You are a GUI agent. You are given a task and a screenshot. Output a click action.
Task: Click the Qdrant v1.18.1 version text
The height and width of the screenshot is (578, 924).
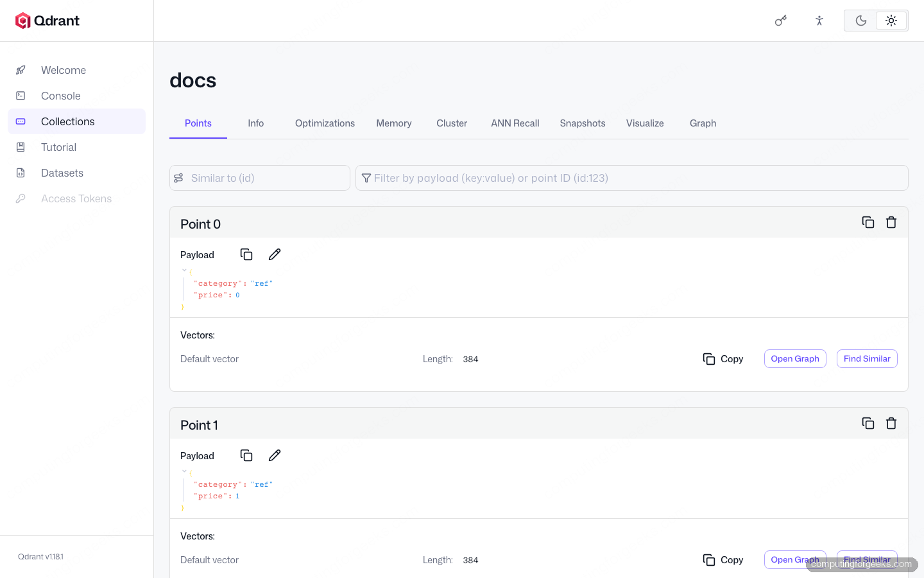pos(40,557)
